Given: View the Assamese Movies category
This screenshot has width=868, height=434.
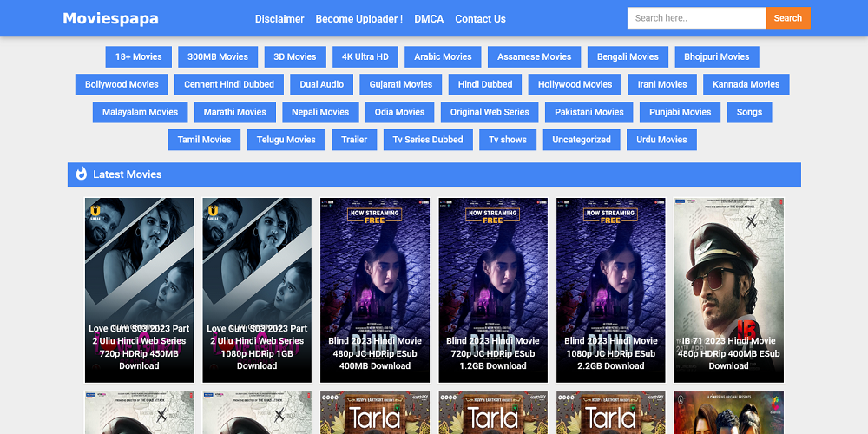Looking at the screenshot, I should pyautogui.click(x=534, y=56).
